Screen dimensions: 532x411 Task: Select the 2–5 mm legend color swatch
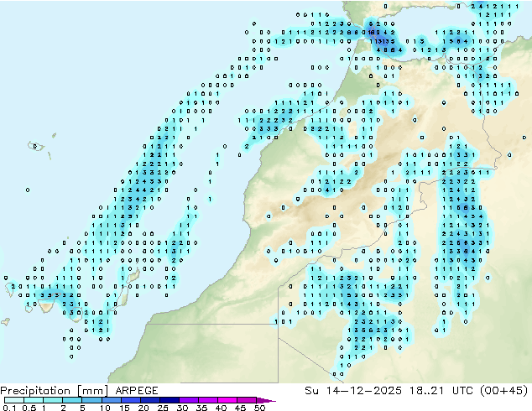[x=72, y=400]
